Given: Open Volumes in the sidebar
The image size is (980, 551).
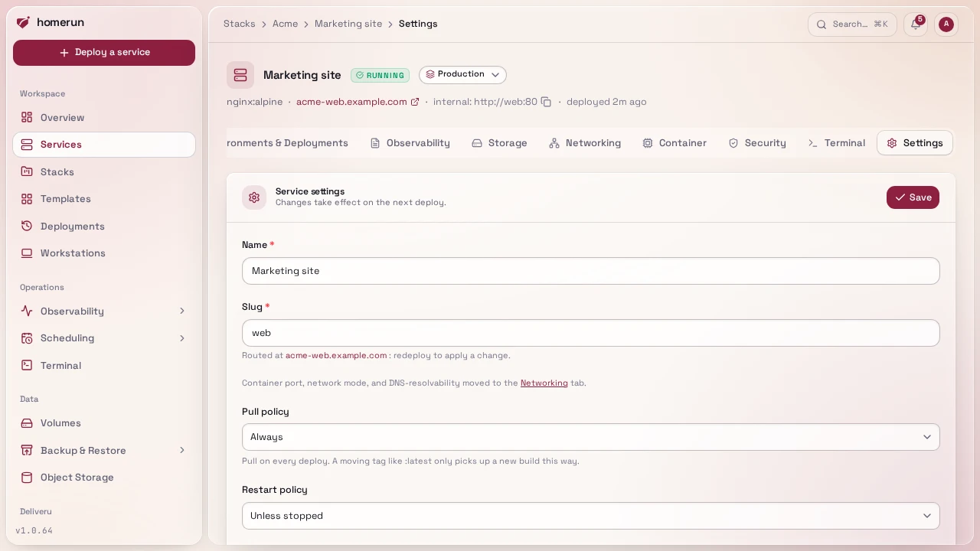Looking at the screenshot, I should (x=104, y=423).
